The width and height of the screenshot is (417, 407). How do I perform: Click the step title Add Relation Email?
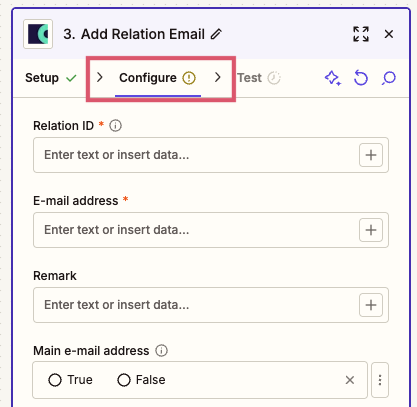pyautogui.click(x=143, y=34)
